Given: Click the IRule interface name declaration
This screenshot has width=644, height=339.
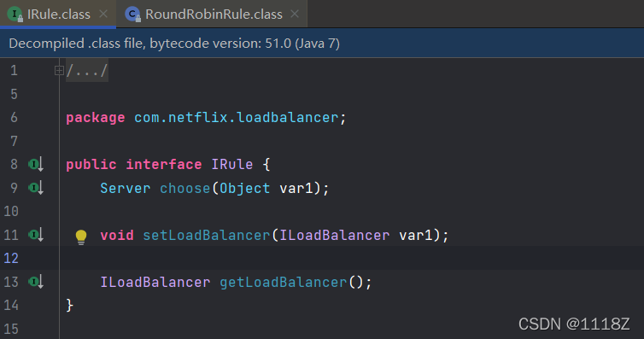Looking at the screenshot, I should tap(232, 165).
